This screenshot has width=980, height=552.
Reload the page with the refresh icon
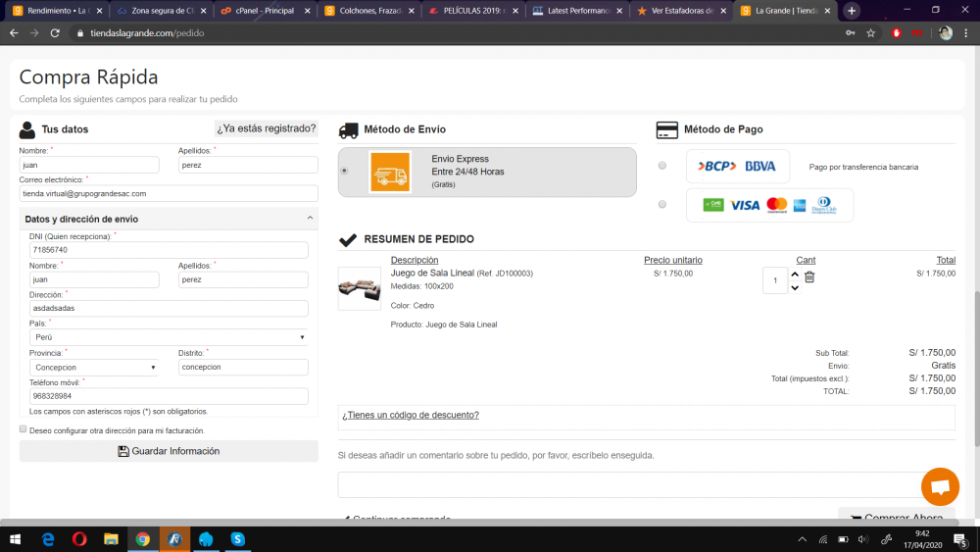click(55, 33)
